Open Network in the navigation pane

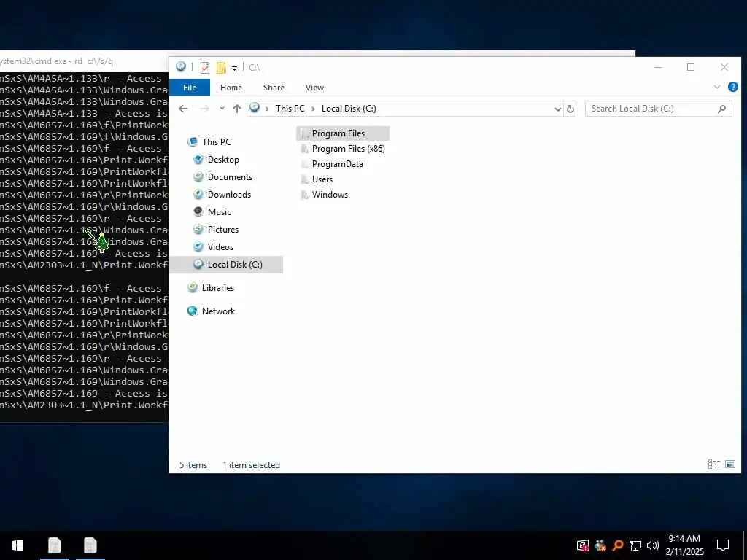click(x=218, y=311)
